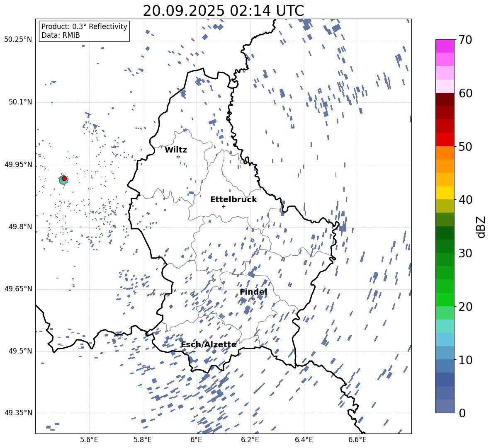Viewport: 491px width, 448px height.
Task: Click the 'Product: 0.3° Reflectivity' text
Action: pos(84,26)
